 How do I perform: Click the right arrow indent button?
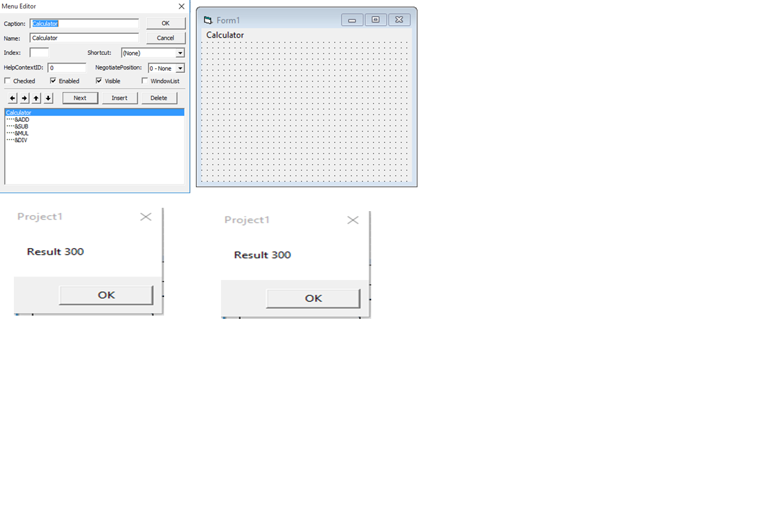pyautogui.click(x=24, y=98)
